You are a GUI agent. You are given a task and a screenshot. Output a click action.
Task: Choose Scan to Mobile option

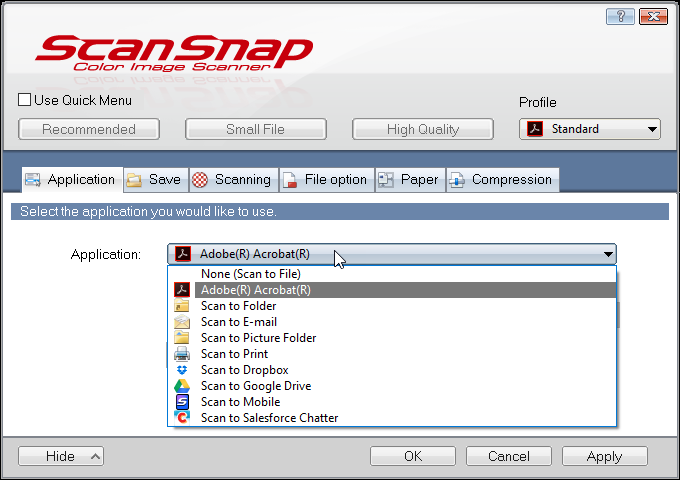click(392, 402)
